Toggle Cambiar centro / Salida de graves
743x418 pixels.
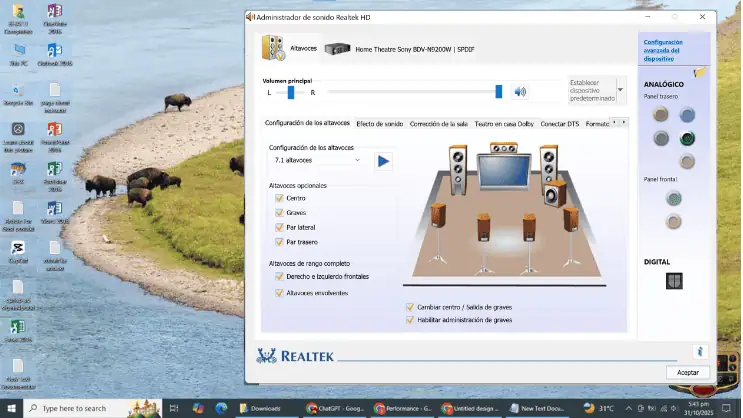(x=410, y=307)
